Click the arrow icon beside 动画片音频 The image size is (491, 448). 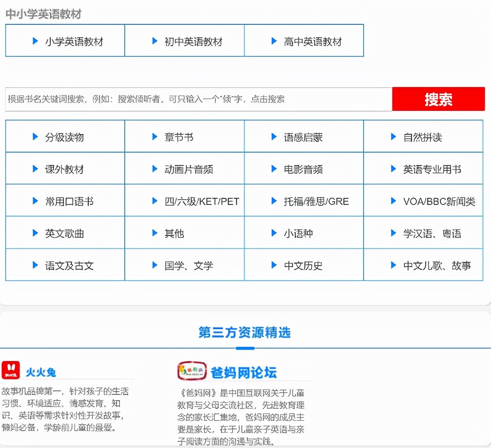[155, 169]
